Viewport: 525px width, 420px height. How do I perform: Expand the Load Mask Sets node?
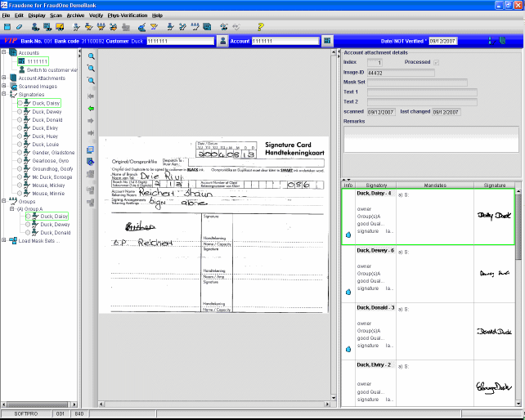click(4, 241)
